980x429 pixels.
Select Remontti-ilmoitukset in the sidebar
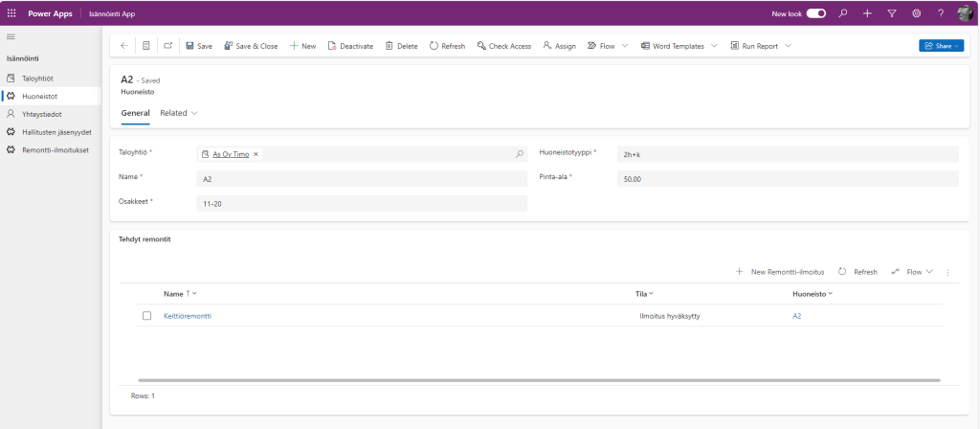(x=55, y=150)
